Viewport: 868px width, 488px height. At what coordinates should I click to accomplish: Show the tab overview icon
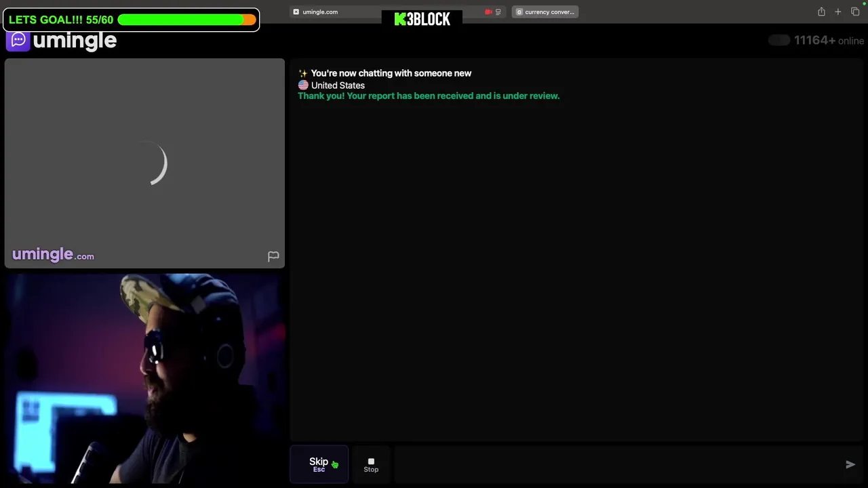(855, 12)
